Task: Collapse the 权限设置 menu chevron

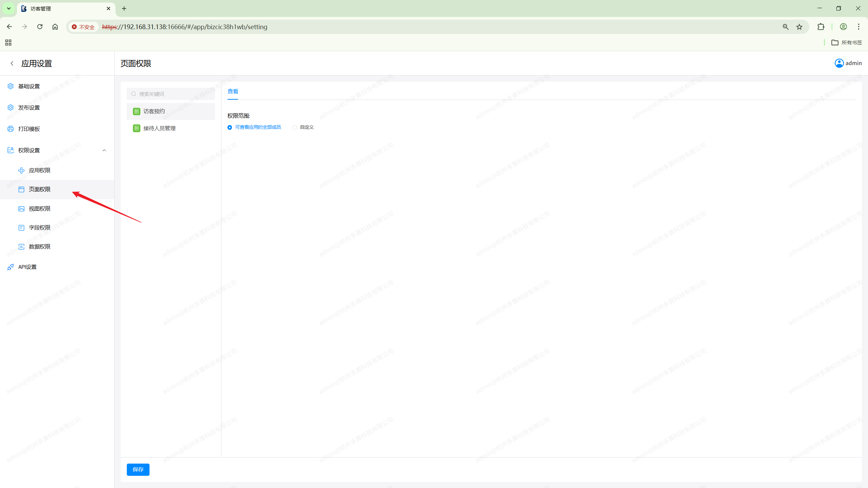Action: [104, 150]
